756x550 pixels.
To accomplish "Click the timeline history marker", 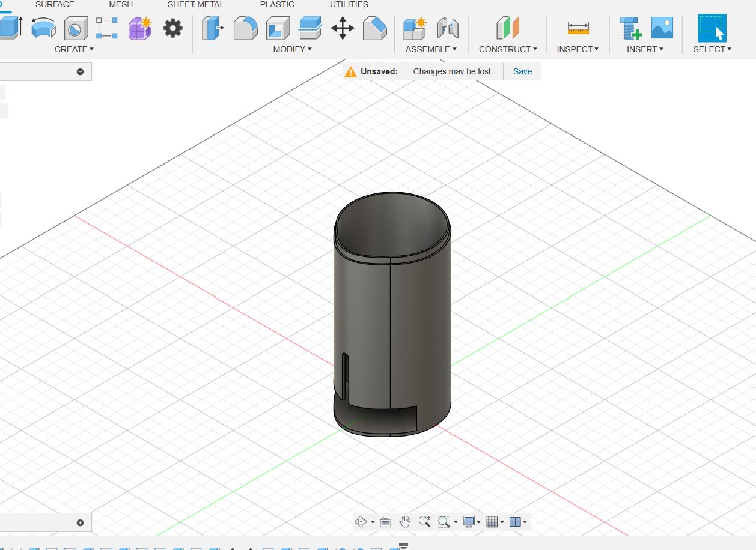I will click(403, 546).
